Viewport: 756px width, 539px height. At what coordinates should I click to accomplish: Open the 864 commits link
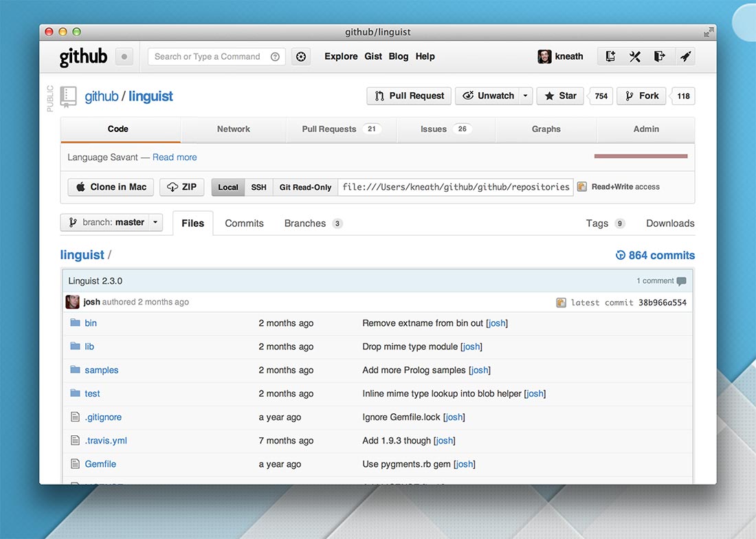click(x=655, y=255)
